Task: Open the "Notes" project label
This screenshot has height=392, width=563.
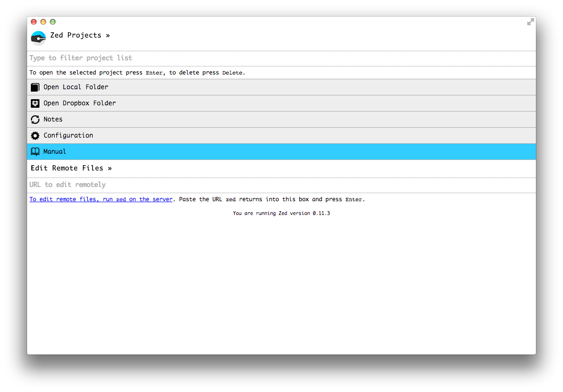Action: point(53,120)
